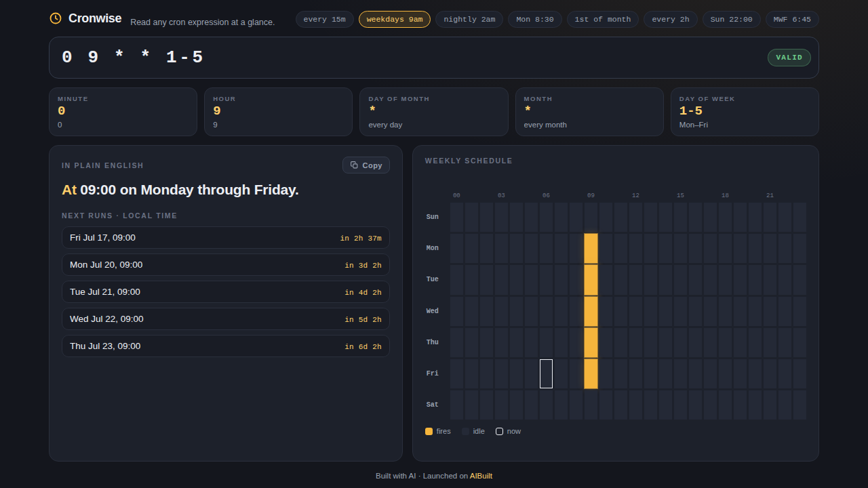The height and width of the screenshot is (488, 868).
Task: Click the outlined "now" cell on Friday row
Action: click(x=546, y=373)
